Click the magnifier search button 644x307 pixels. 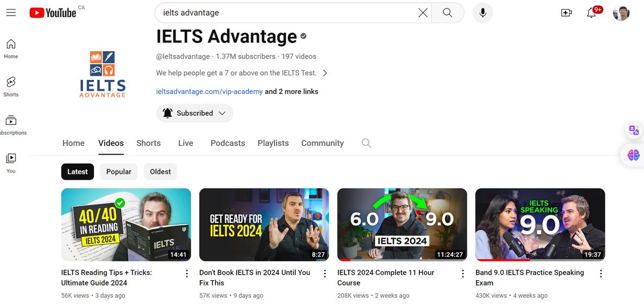448,12
